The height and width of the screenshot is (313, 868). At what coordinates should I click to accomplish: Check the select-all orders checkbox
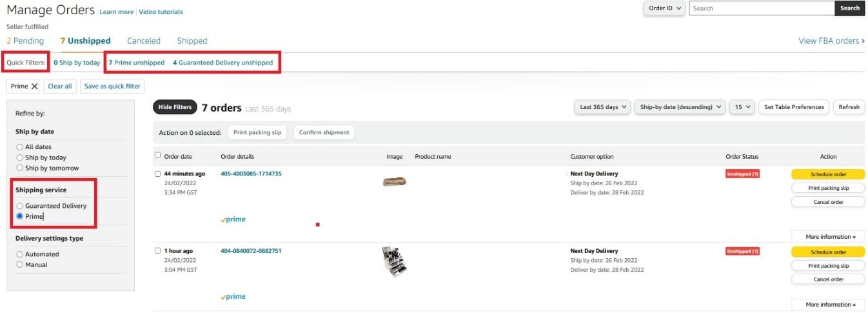(158, 156)
